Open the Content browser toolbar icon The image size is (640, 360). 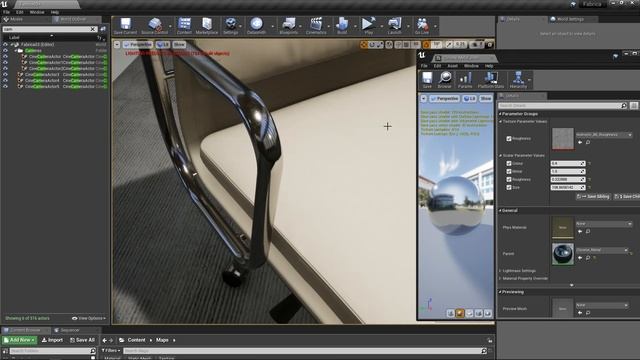(184, 26)
